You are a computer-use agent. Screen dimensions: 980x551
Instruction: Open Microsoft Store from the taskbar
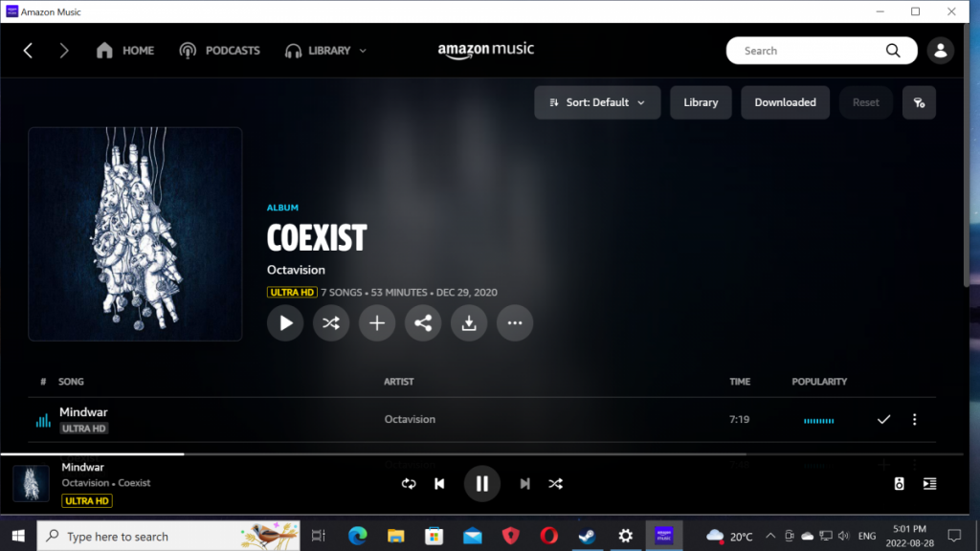[x=434, y=536]
